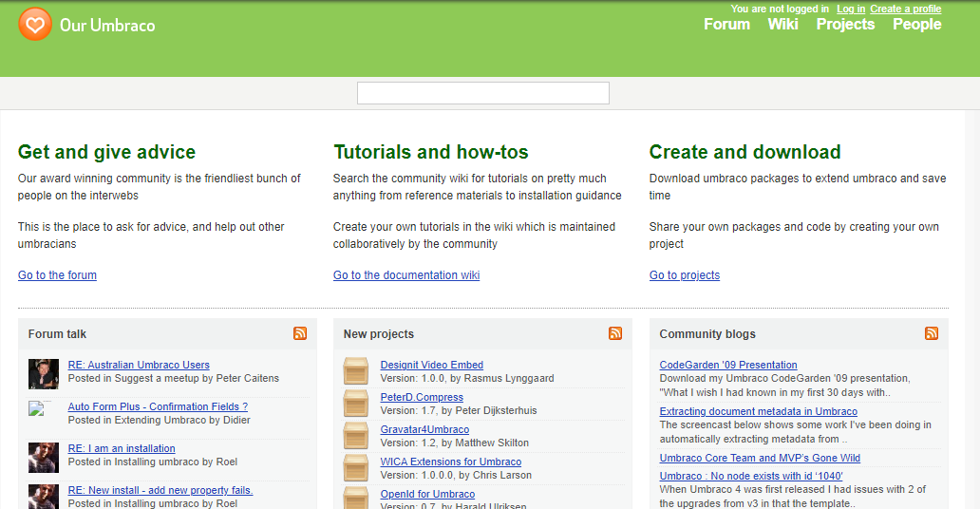Follow the 'Go to the forum' link
Screen dimensions: 980x509
click(x=57, y=275)
